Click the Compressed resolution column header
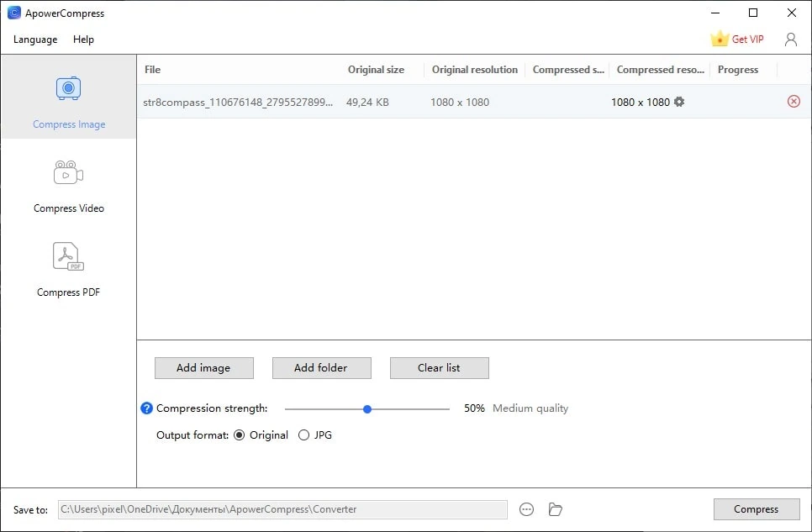Screen dimensions: 812x532 660,70
